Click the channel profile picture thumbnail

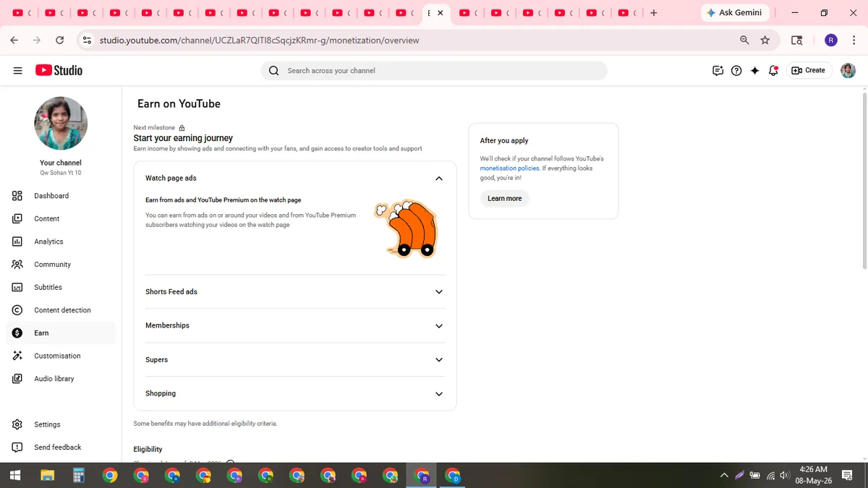coord(61,124)
